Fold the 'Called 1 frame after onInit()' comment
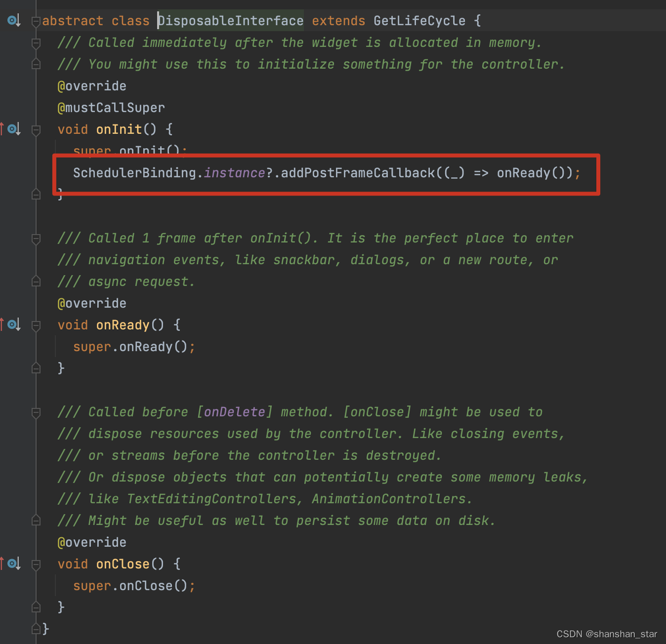Viewport: 666px width, 644px height. click(36, 239)
